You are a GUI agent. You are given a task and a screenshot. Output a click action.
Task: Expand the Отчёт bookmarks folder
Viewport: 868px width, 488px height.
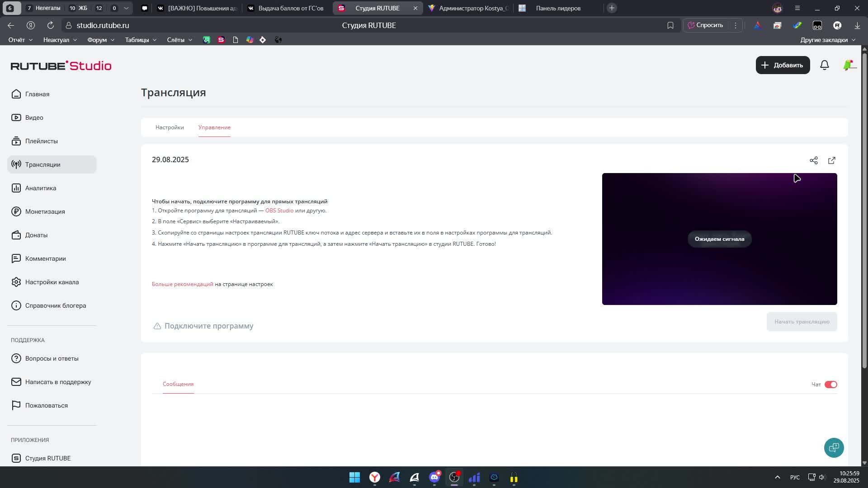(x=20, y=40)
